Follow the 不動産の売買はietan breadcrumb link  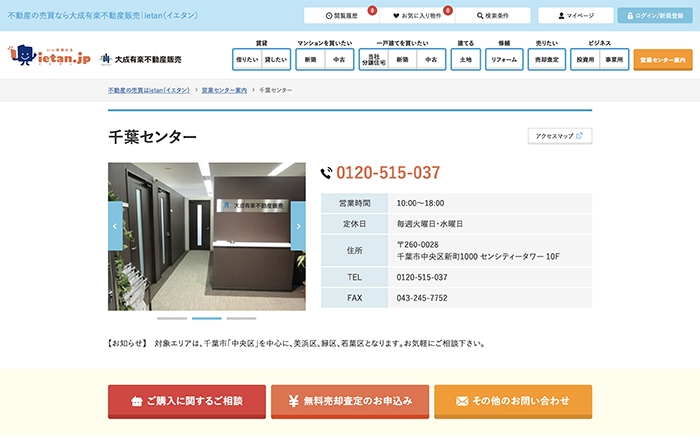click(x=149, y=90)
